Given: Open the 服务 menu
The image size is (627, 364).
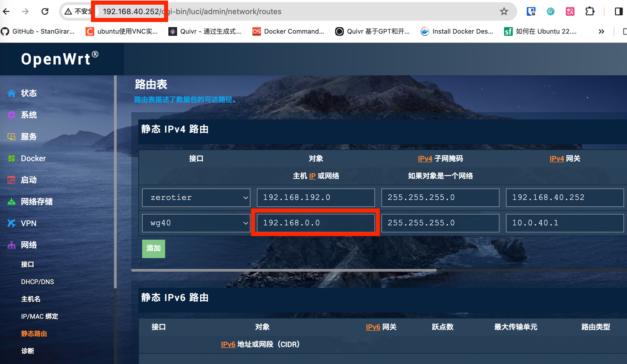Looking at the screenshot, I should [29, 136].
